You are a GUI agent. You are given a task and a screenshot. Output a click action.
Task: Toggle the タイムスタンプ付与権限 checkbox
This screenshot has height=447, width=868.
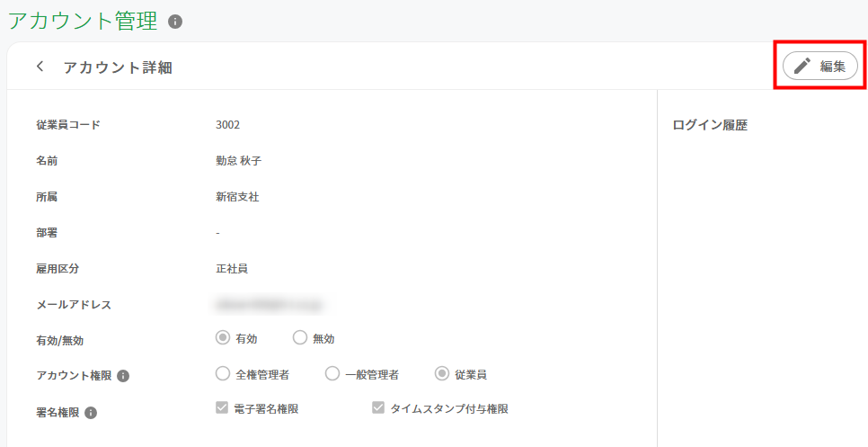tap(378, 408)
